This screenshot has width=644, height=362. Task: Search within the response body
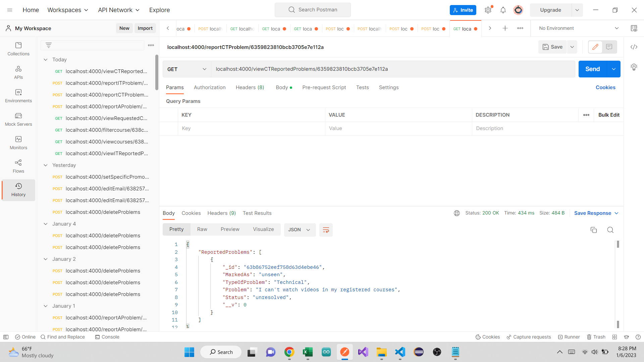pyautogui.click(x=610, y=230)
